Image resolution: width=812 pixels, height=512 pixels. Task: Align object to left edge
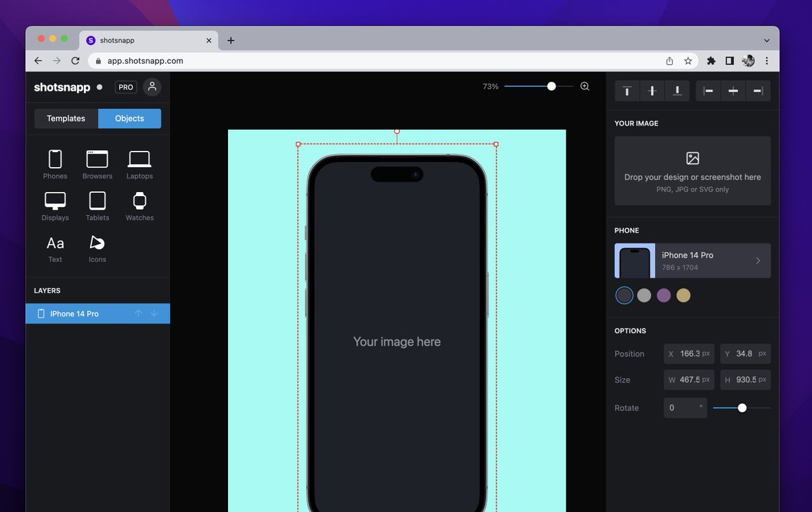(x=708, y=91)
